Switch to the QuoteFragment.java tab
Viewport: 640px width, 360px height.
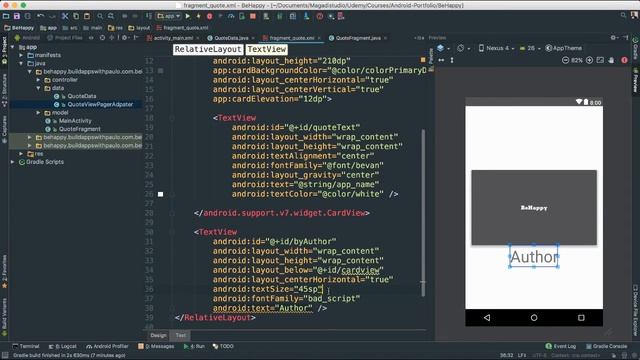coord(358,38)
